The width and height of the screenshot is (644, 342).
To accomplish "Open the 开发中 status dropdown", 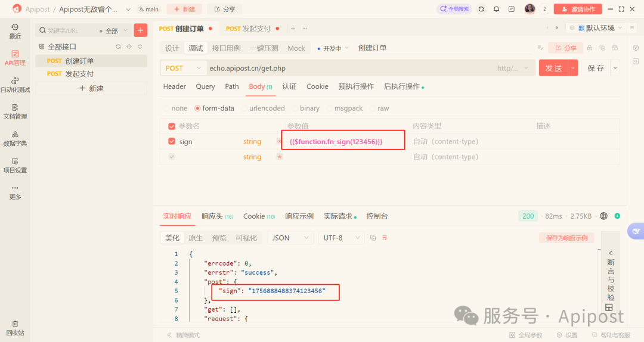I will click(x=333, y=48).
